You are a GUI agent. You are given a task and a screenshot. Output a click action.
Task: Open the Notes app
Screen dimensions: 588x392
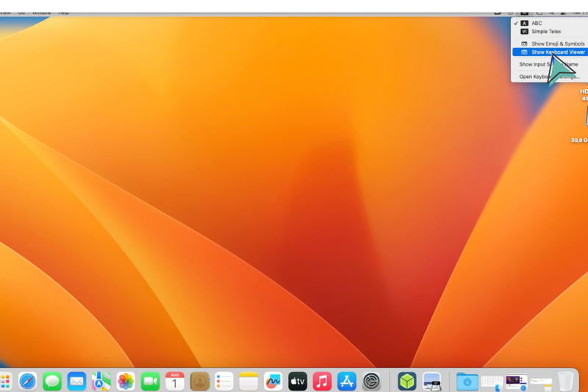[248, 382]
